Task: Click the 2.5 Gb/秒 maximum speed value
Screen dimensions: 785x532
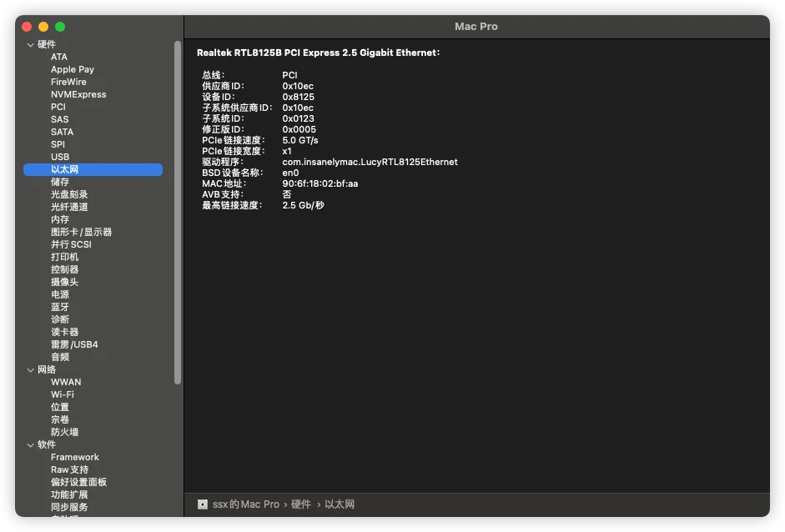Action: point(303,205)
